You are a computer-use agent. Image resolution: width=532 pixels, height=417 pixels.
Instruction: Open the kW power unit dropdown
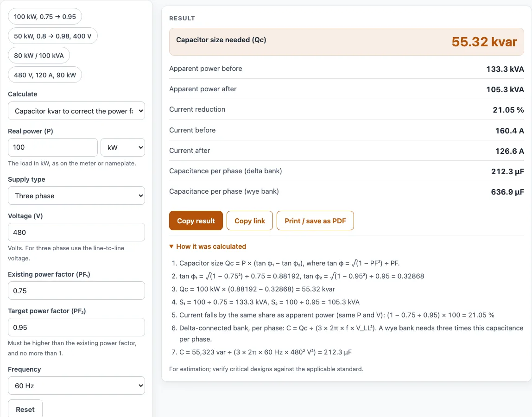tap(123, 147)
